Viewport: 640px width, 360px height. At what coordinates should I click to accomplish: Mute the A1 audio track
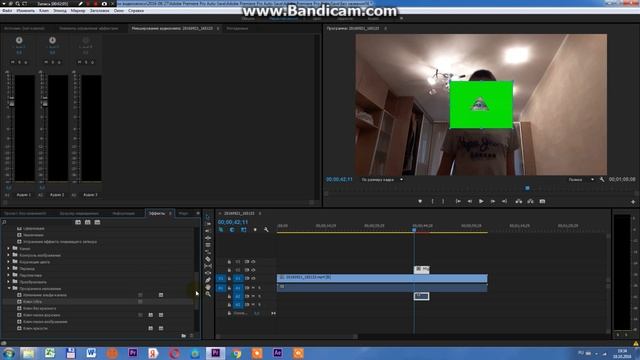pos(253,288)
